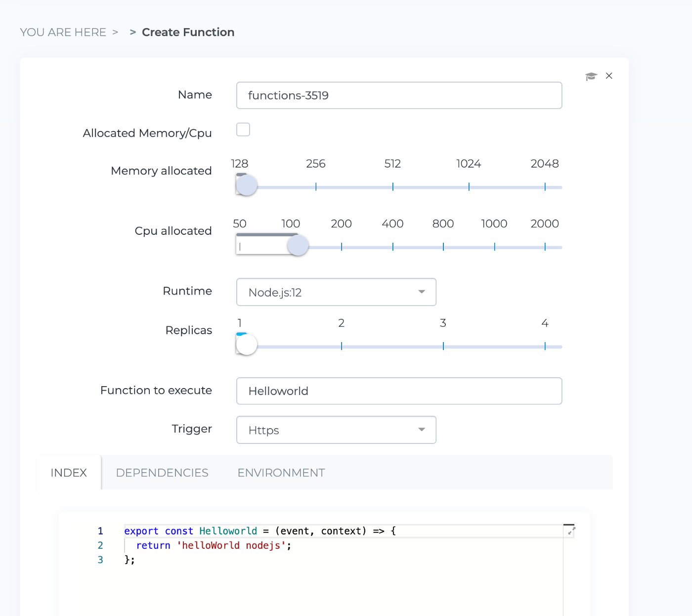Click the Name input field functions-3519

[399, 95]
